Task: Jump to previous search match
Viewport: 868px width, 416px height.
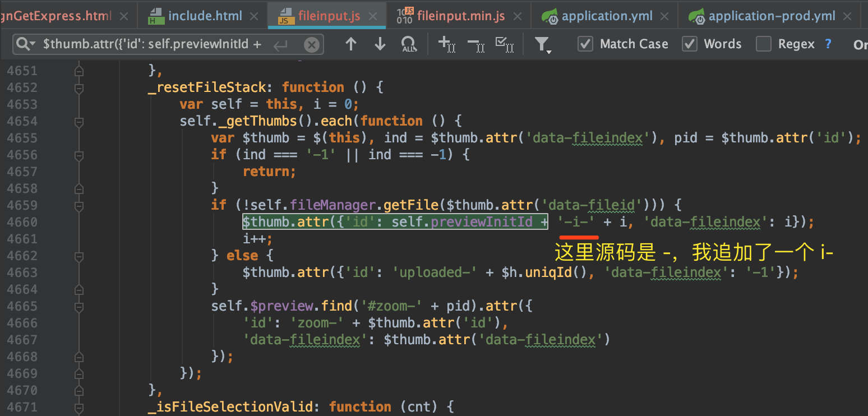Action: pos(350,44)
